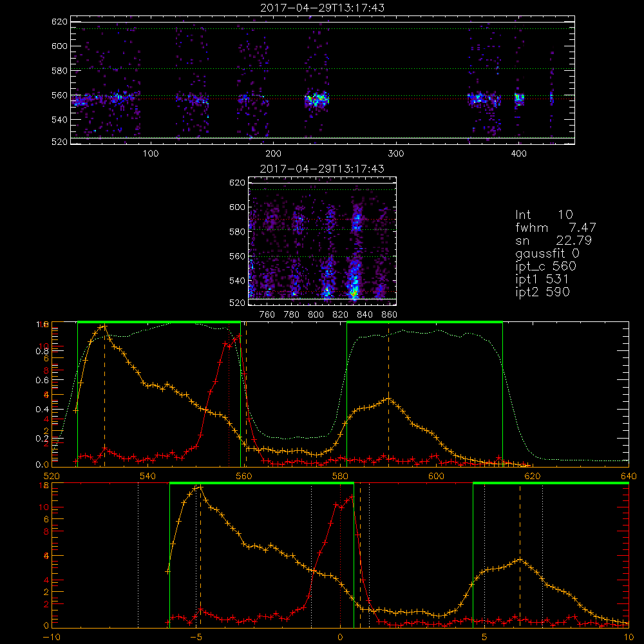Click the 'sn 22.79' readout

point(554,240)
